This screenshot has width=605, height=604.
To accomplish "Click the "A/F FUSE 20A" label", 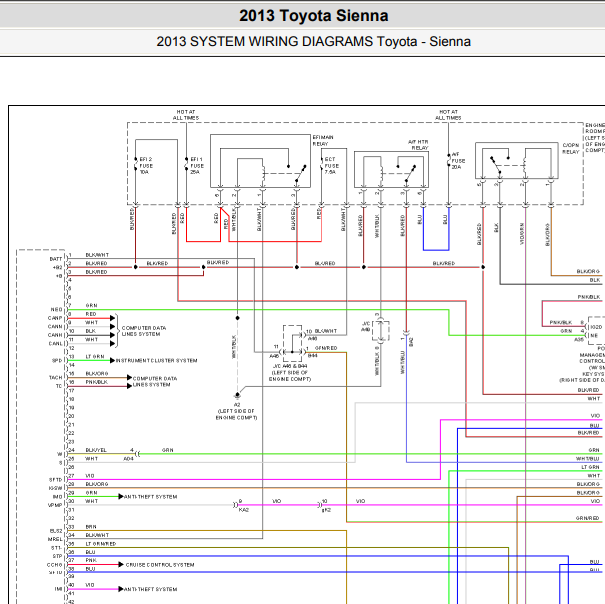I will click(x=458, y=161).
